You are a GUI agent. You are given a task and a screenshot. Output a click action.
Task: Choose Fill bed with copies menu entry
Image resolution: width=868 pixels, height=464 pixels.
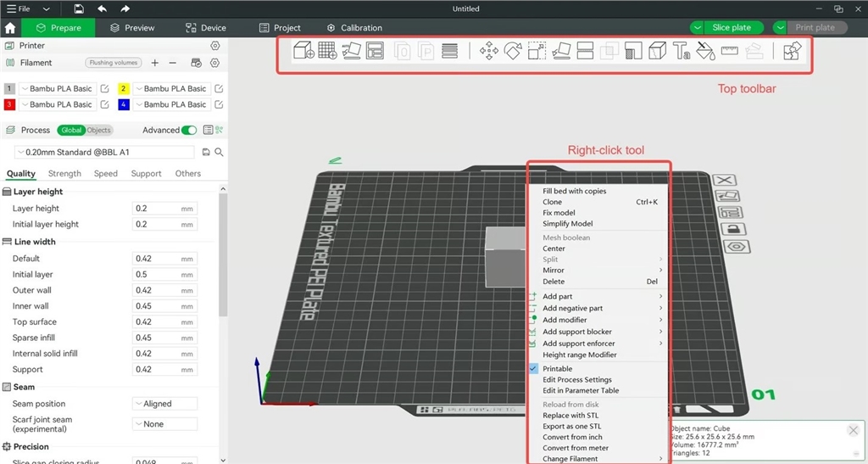(x=574, y=191)
